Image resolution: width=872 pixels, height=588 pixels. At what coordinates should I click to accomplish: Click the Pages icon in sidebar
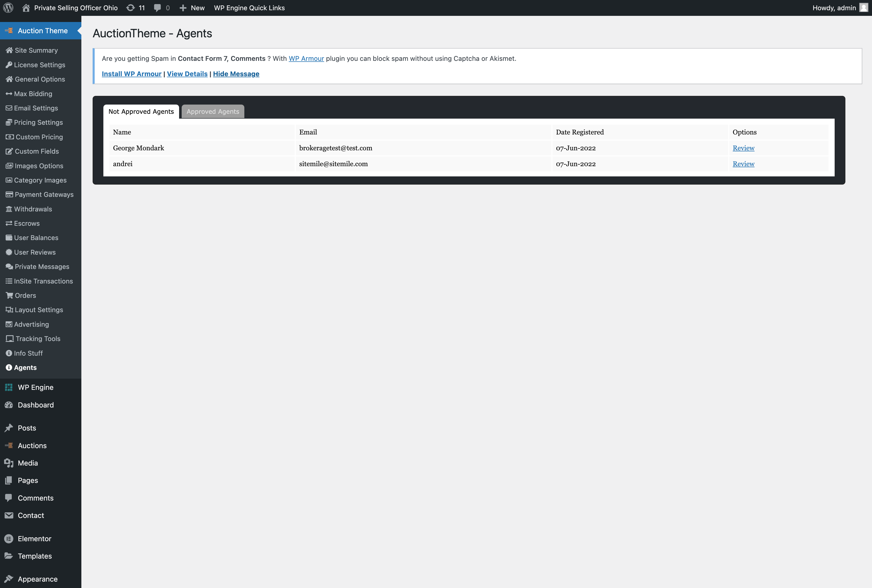click(x=8, y=480)
